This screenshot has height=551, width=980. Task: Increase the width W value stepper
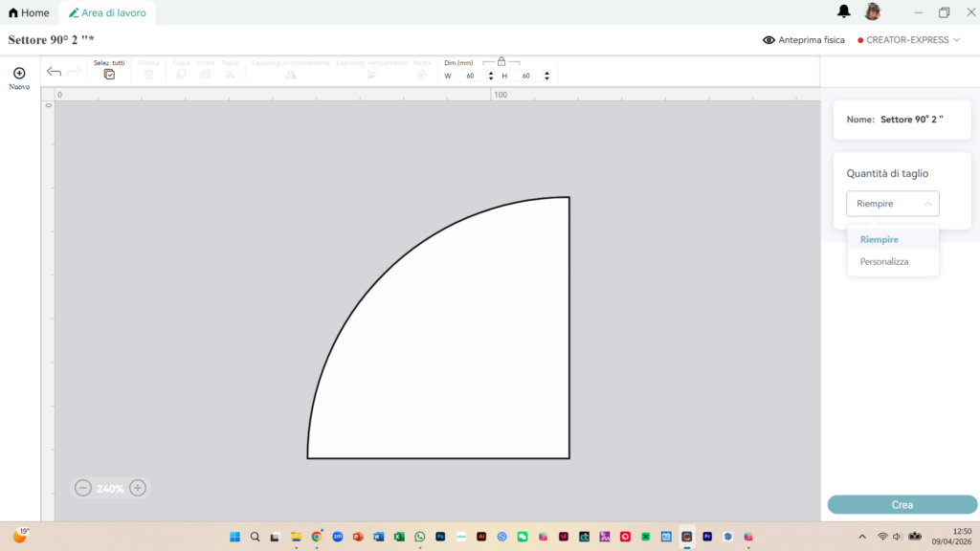(x=491, y=73)
